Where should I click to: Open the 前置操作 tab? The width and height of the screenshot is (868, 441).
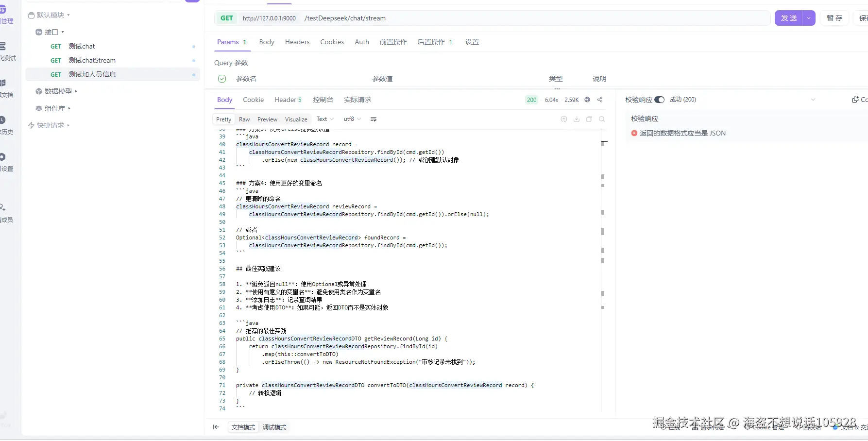[393, 42]
